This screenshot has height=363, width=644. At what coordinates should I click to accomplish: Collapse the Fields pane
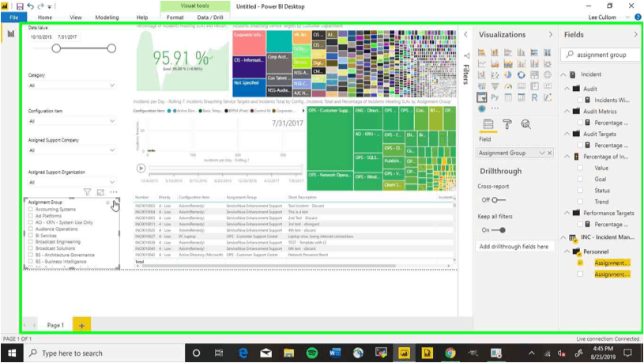click(x=636, y=35)
